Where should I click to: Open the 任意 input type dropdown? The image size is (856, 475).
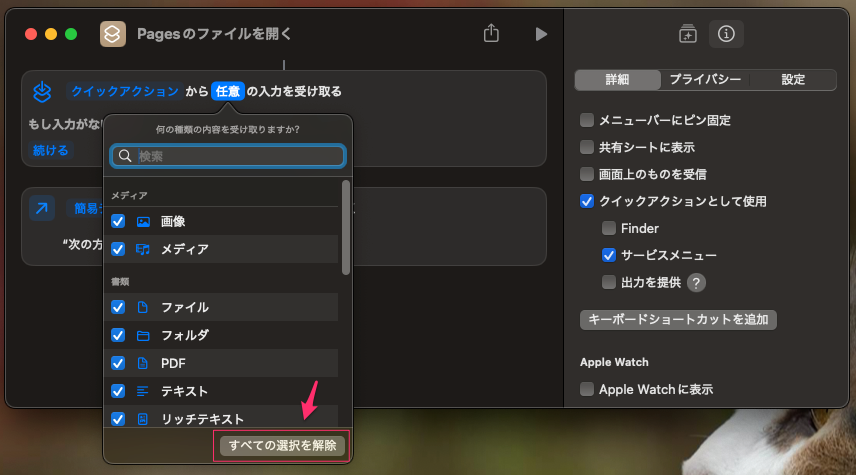(228, 91)
